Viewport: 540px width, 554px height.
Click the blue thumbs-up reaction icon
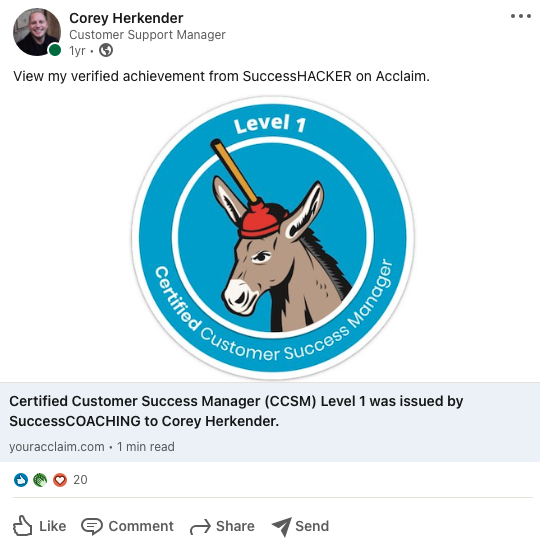(21, 480)
